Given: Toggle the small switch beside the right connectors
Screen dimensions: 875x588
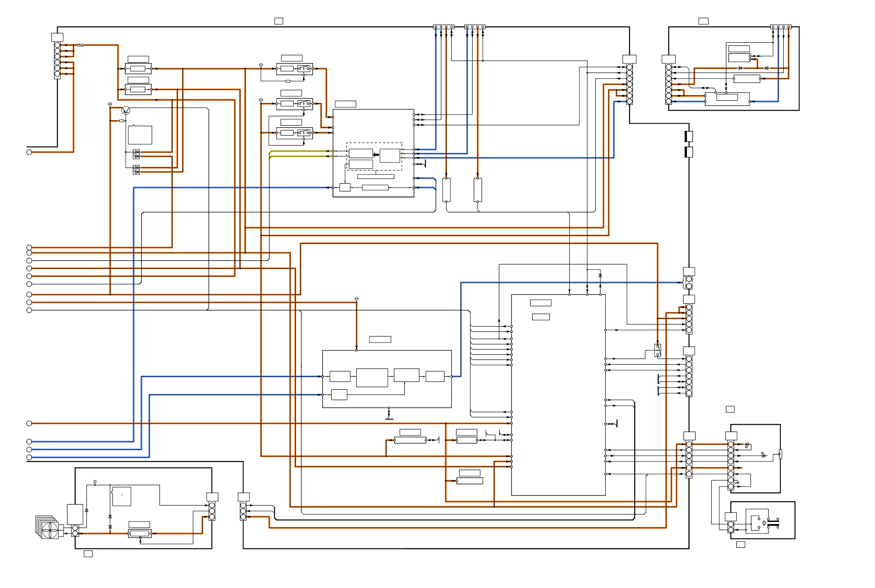Looking at the screenshot, I should (658, 350).
